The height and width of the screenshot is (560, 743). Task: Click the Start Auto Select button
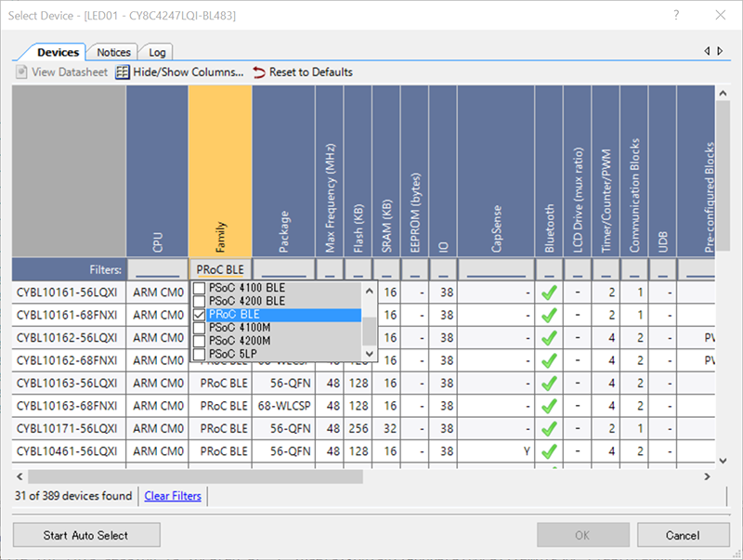pos(86,535)
